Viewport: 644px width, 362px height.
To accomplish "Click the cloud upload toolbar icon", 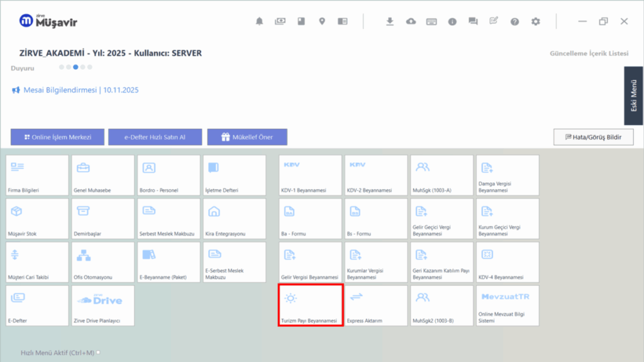I will pos(411,21).
